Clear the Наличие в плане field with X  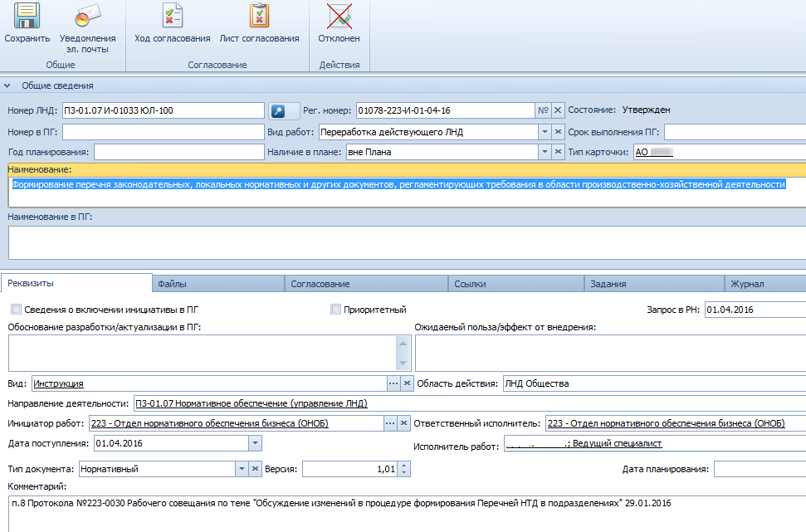pos(558,152)
